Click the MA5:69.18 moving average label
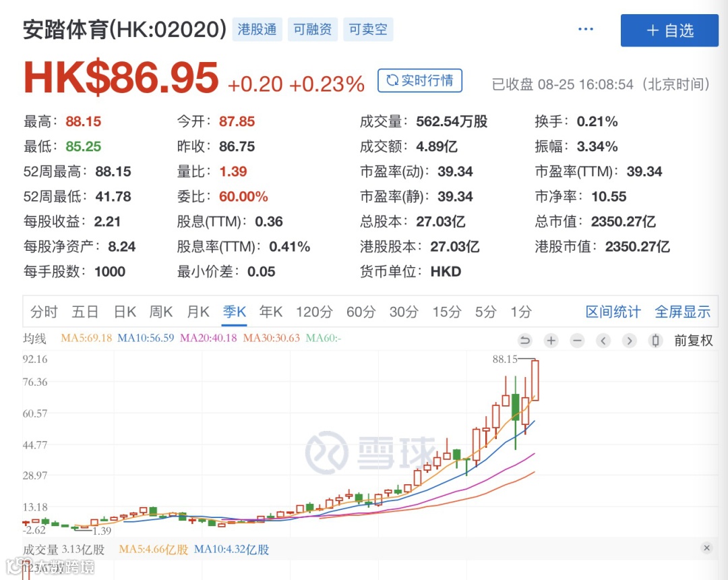 [86, 338]
